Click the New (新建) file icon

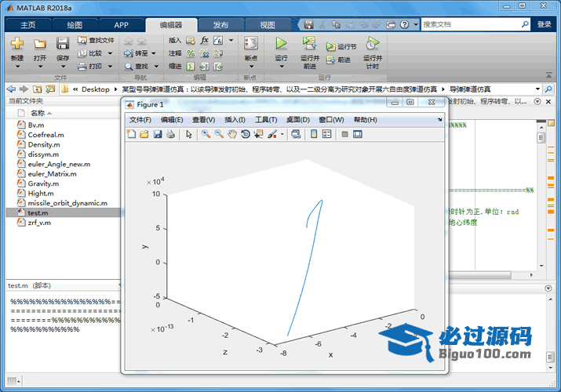16,43
